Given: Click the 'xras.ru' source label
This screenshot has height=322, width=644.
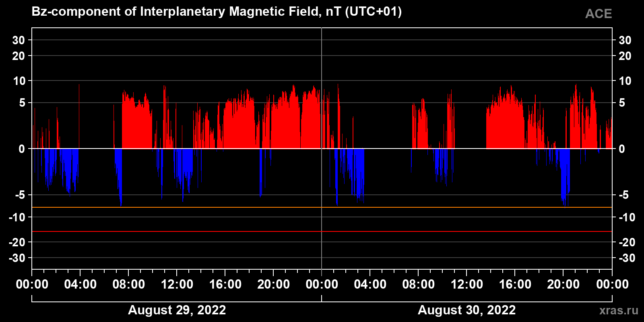Looking at the screenshot, I should (x=619, y=310).
